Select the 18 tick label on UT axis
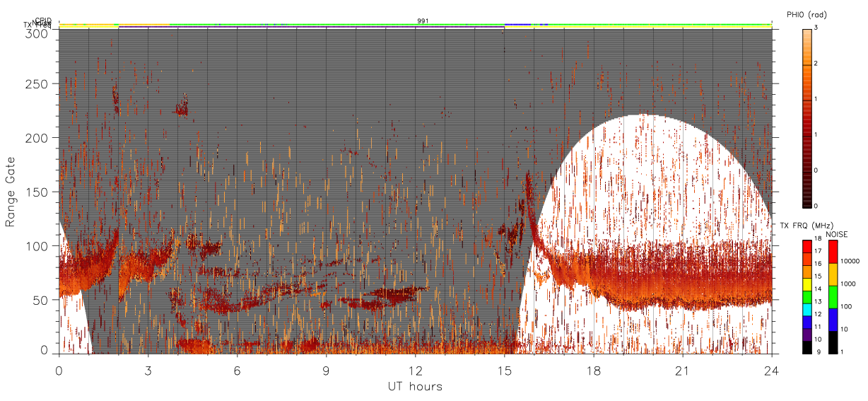Image resolution: width=868 pixels, height=401 pixels. click(593, 371)
